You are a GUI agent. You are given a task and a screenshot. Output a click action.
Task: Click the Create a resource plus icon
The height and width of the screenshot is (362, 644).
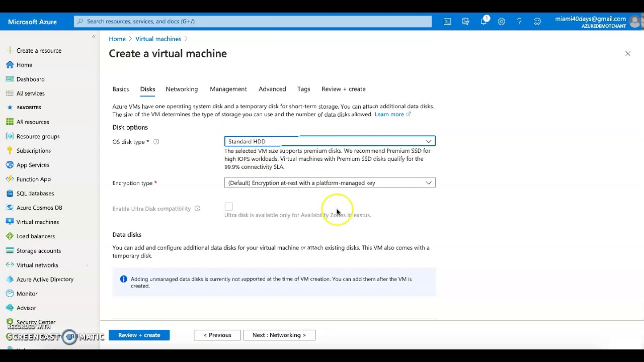click(10, 50)
